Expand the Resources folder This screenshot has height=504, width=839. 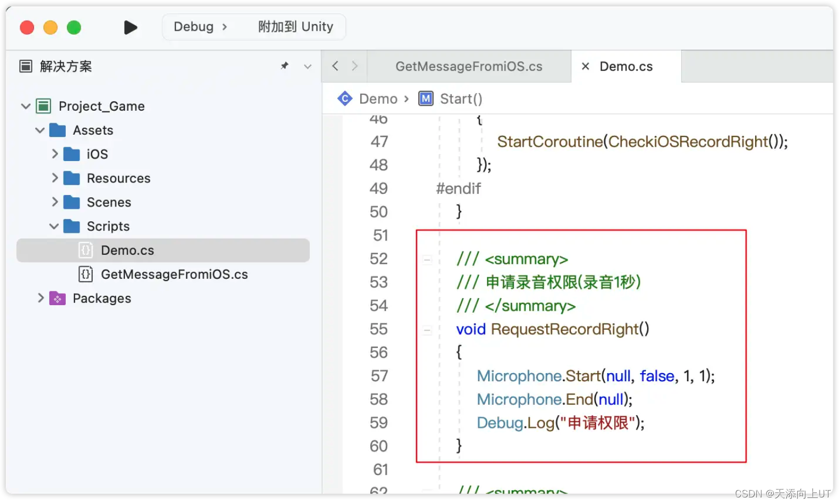pyautogui.click(x=55, y=177)
